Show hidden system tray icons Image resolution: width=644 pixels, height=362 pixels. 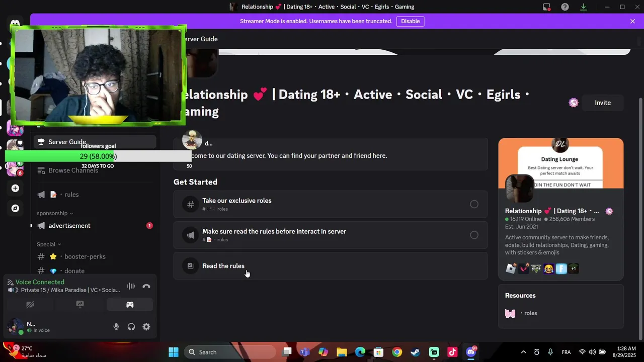(523, 352)
